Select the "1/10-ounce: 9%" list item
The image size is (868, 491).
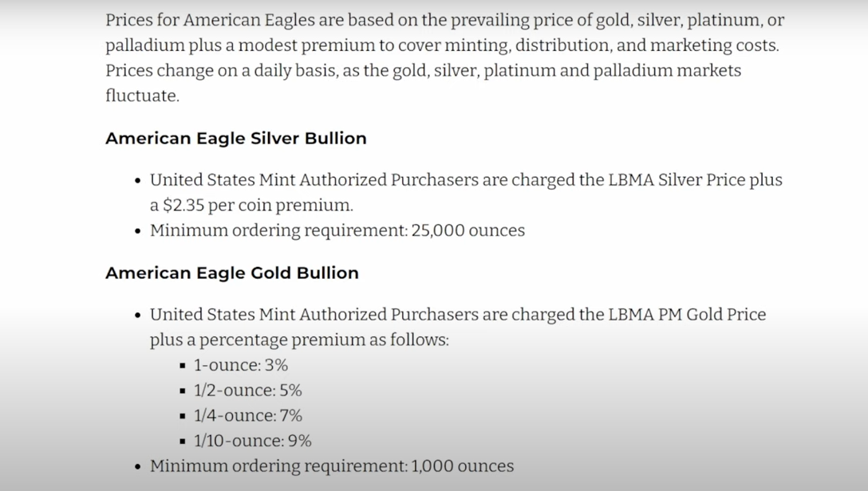coord(252,441)
